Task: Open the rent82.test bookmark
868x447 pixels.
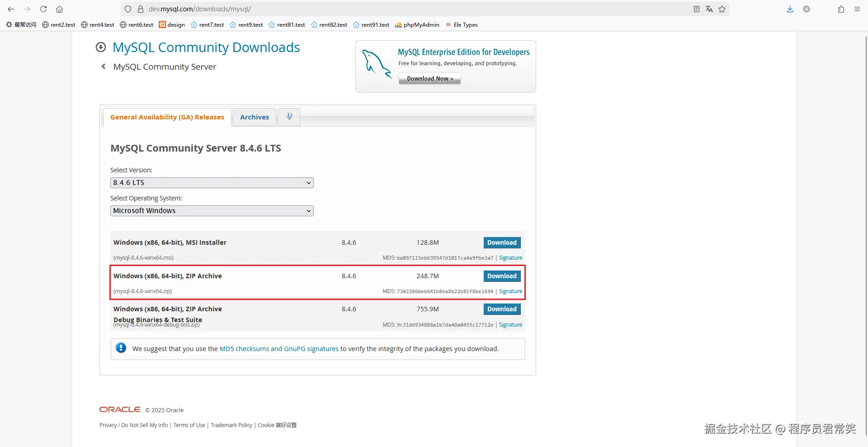Action: pyautogui.click(x=329, y=25)
